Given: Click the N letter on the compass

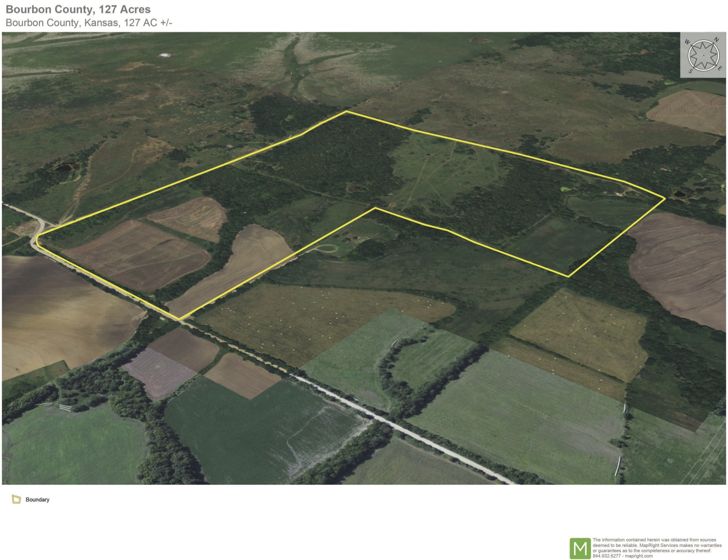Looking at the screenshot, I should pyautogui.click(x=717, y=40).
